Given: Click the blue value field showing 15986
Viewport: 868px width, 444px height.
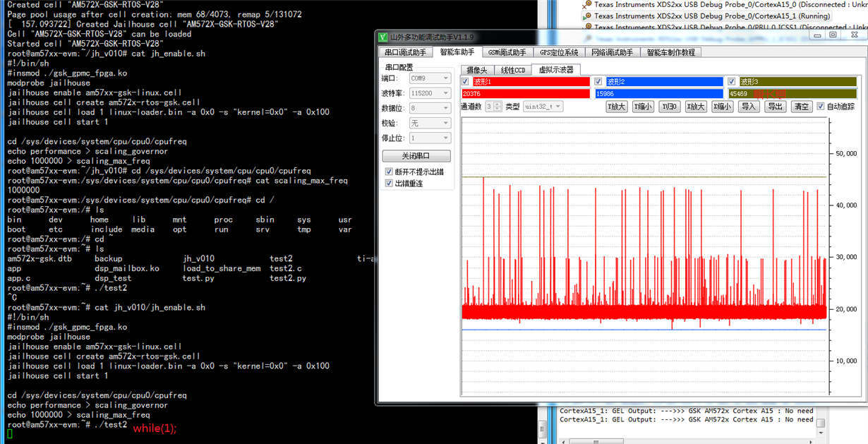Looking at the screenshot, I should coord(659,94).
